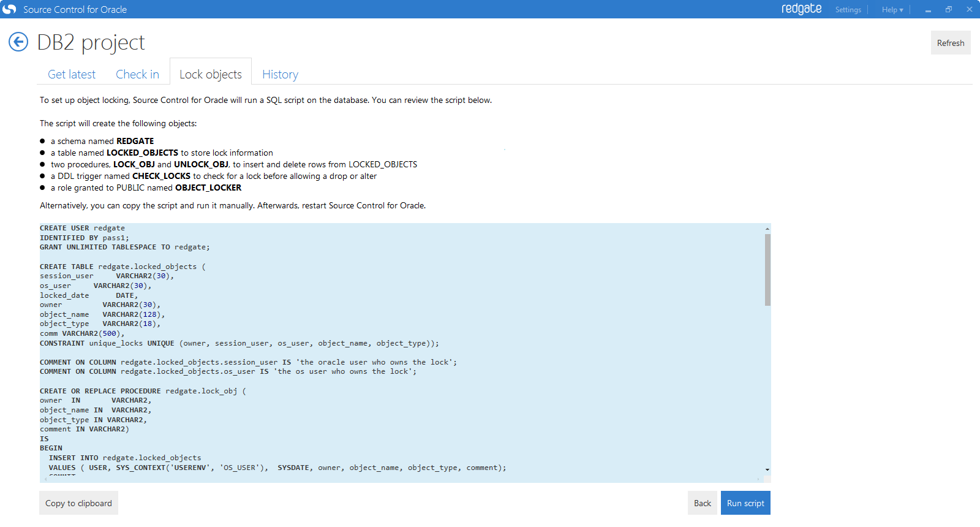Click the script pane scrollbar thumb

767,270
